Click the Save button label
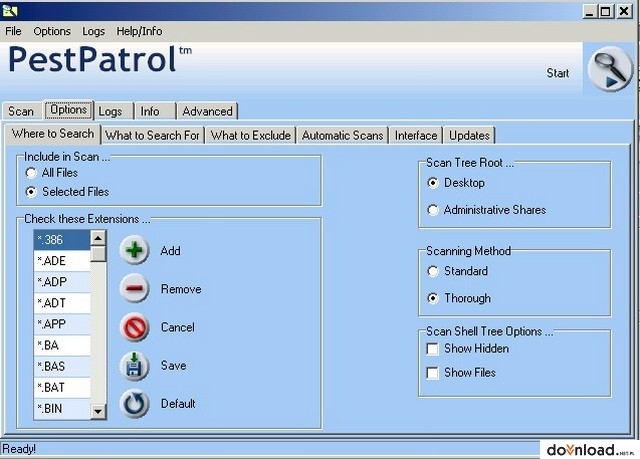This screenshot has width=640, height=459. click(173, 365)
